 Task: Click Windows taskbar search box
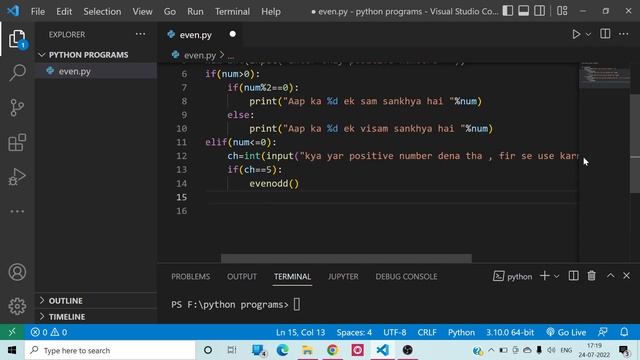(110, 350)
